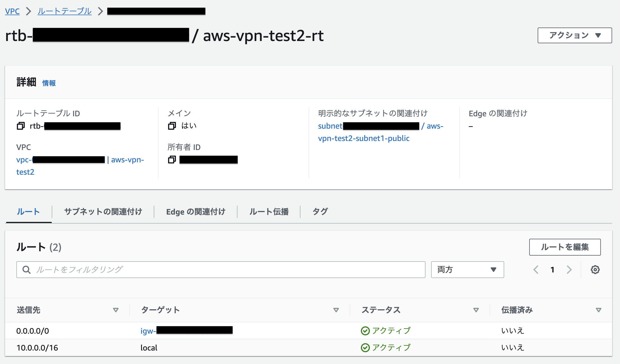The height and width of the screenshot is (364, 620).
Task: Click the ルートを編集 button
Action: (x=565, y=247)
